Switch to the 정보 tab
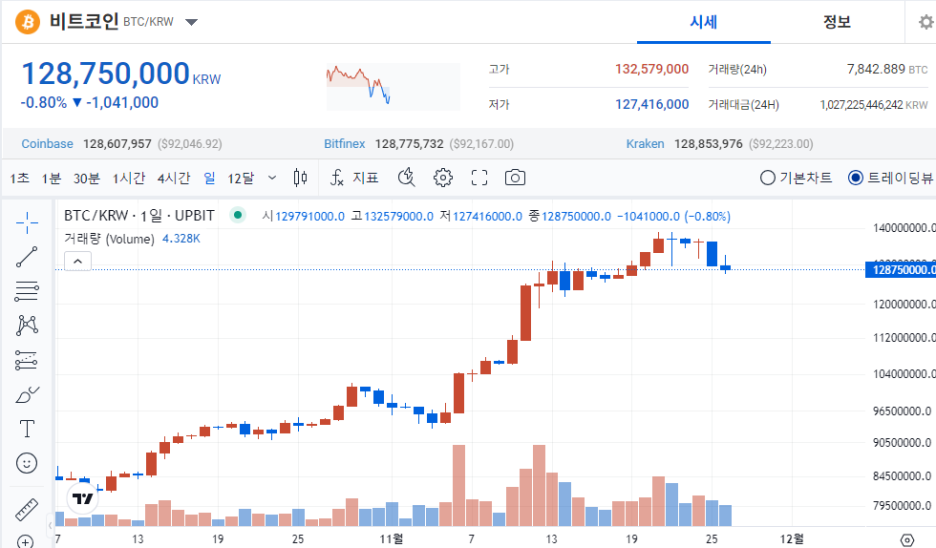 (836, 22)
